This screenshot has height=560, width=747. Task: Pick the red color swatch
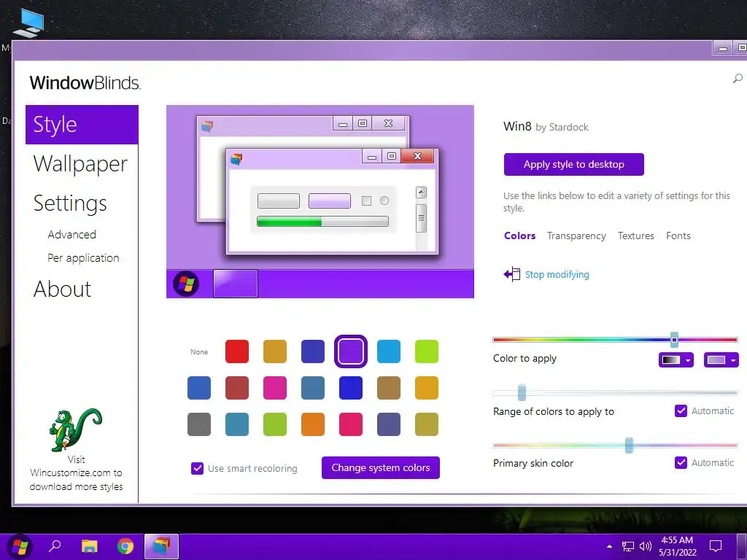(237, 351)
